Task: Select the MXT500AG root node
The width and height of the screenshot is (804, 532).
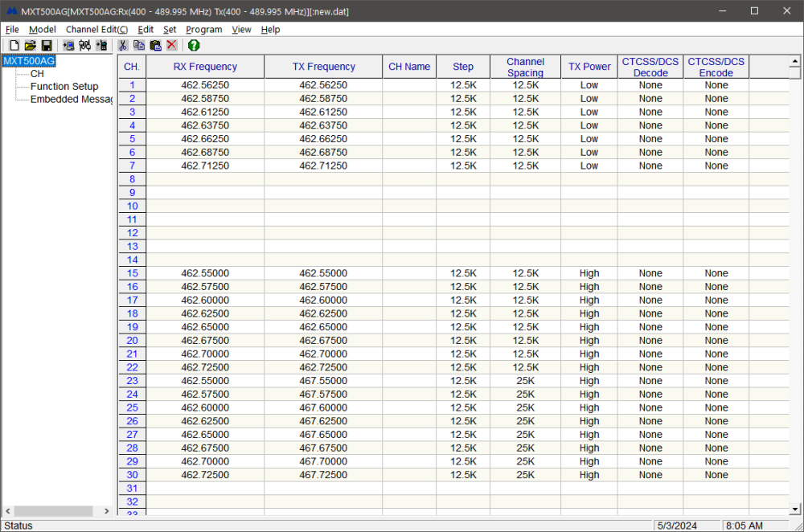Action: 29,60
